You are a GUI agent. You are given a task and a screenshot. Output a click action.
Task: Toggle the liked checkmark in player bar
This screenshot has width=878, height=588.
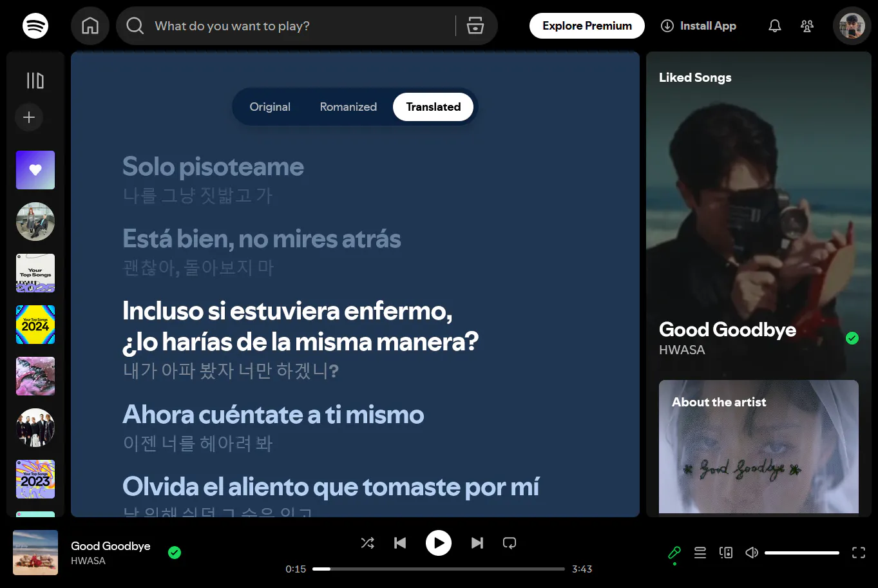tap(175, 553)
